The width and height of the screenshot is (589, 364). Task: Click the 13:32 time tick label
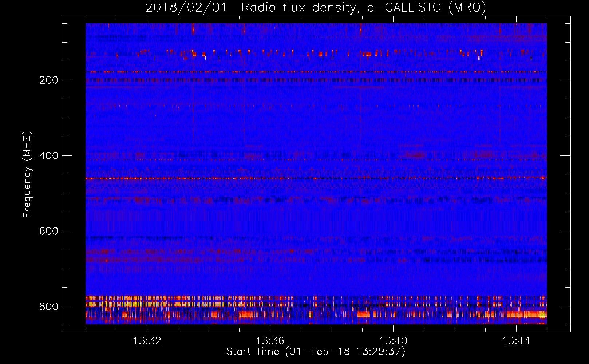tap(147, 341)
